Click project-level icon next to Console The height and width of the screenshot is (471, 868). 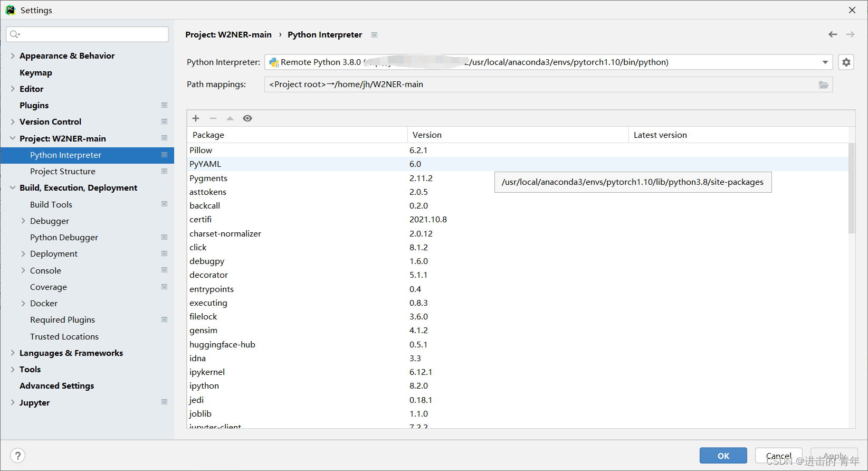[164, 270]
